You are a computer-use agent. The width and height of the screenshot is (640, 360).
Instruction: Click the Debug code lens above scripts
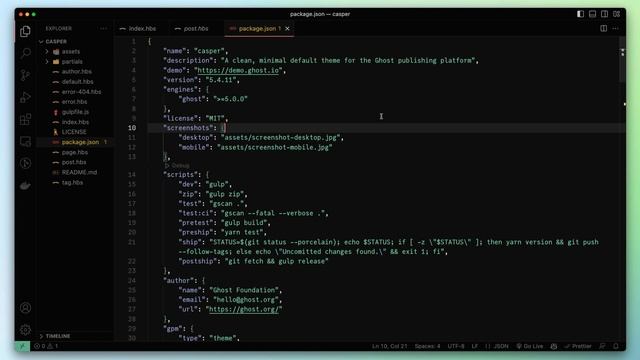pos(177,166)
